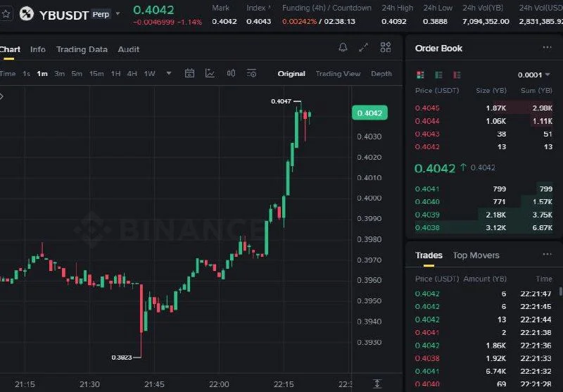Open chart settings icon
The height and width of the screenshot is (392, 563).
click(251, 73)
